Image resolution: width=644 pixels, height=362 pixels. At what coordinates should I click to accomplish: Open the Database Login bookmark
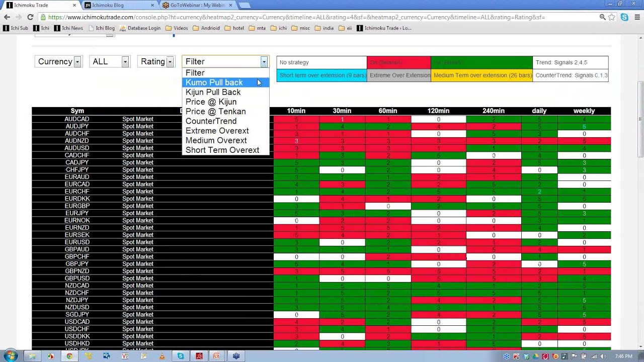tap(140, 28)
